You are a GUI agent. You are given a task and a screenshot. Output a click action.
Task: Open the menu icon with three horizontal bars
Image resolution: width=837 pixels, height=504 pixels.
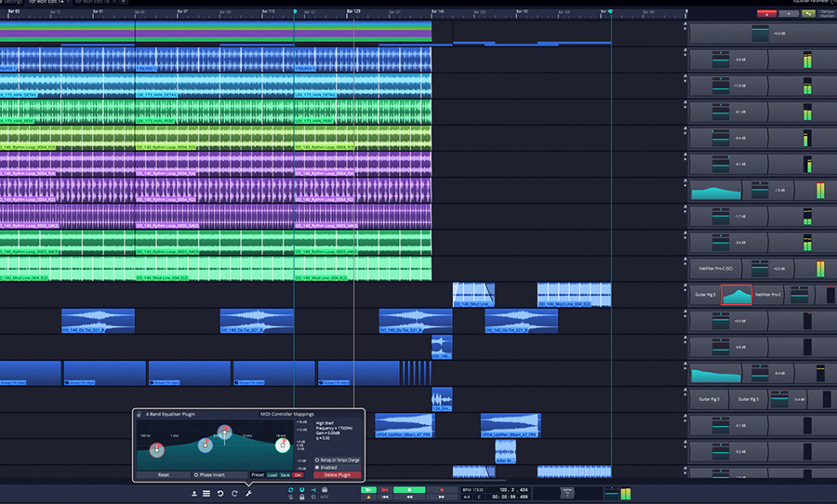point(206,494)
